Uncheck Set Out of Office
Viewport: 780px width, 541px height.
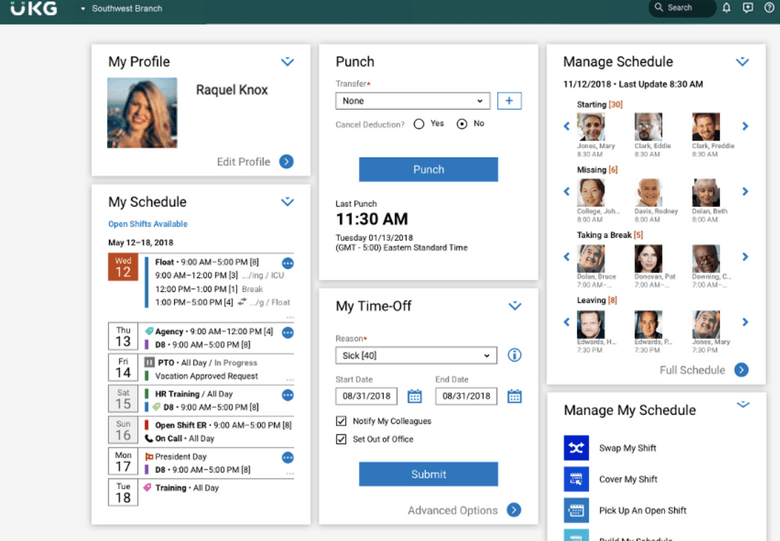pyautogui.click(x=341, y=439)
